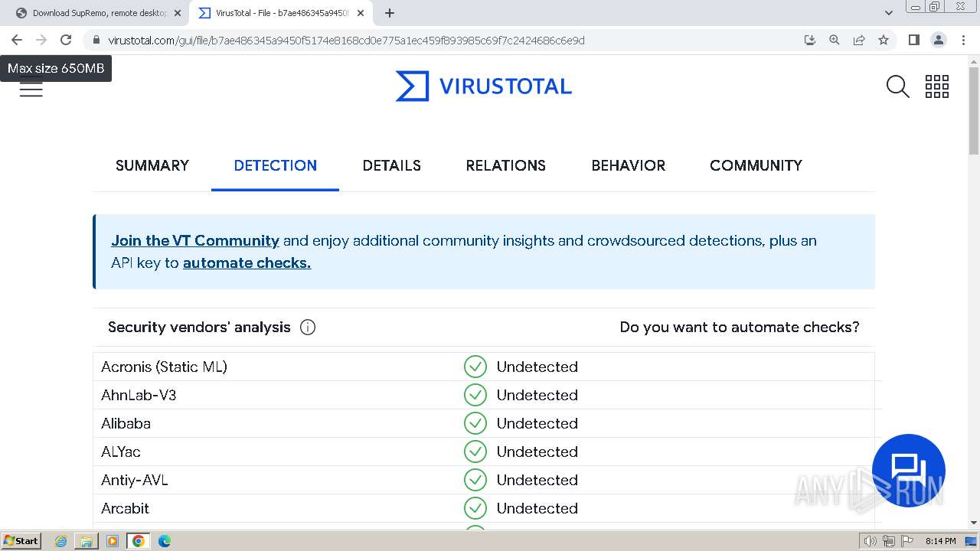
Task: Click the green check icon for Antiy-AVL
Action: click(475, 480)
